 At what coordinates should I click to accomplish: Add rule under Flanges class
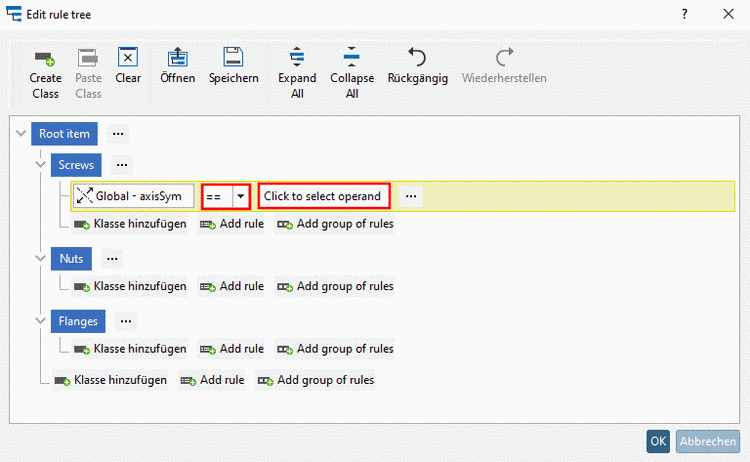point(232,349)
